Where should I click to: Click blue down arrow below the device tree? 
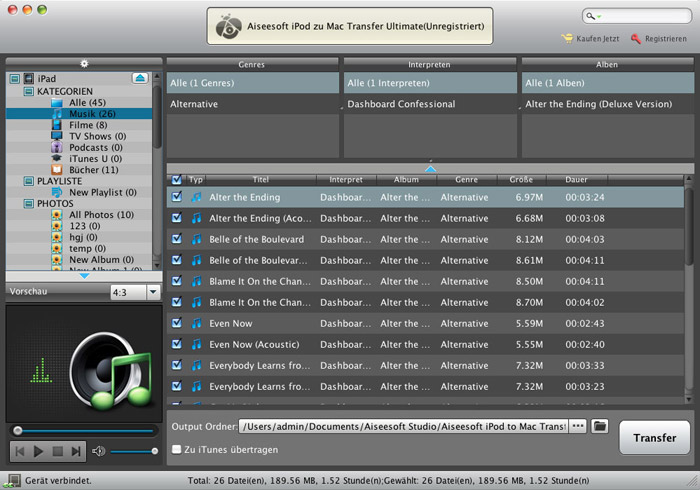tap(84, 276)
